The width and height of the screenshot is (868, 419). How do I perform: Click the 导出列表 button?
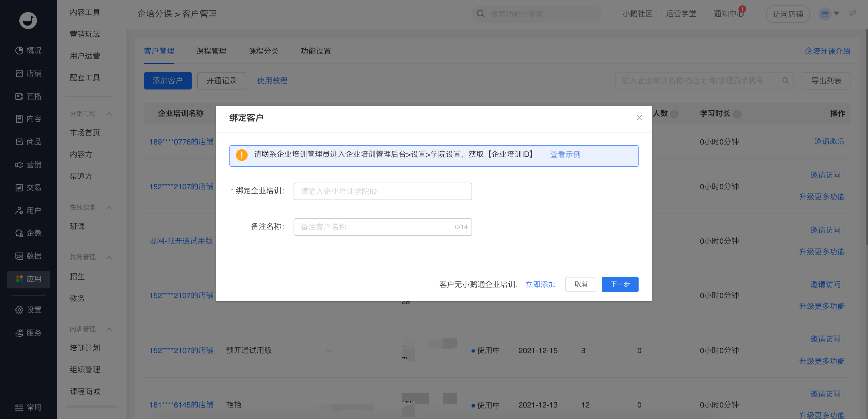tap(826, 81)
